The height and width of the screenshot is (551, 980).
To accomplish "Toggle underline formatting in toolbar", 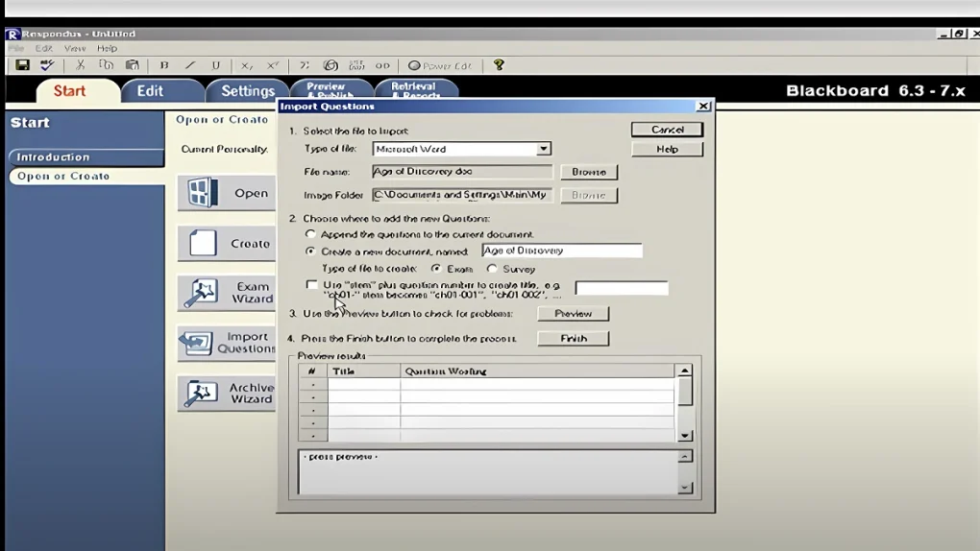I will tap(216, 65).
